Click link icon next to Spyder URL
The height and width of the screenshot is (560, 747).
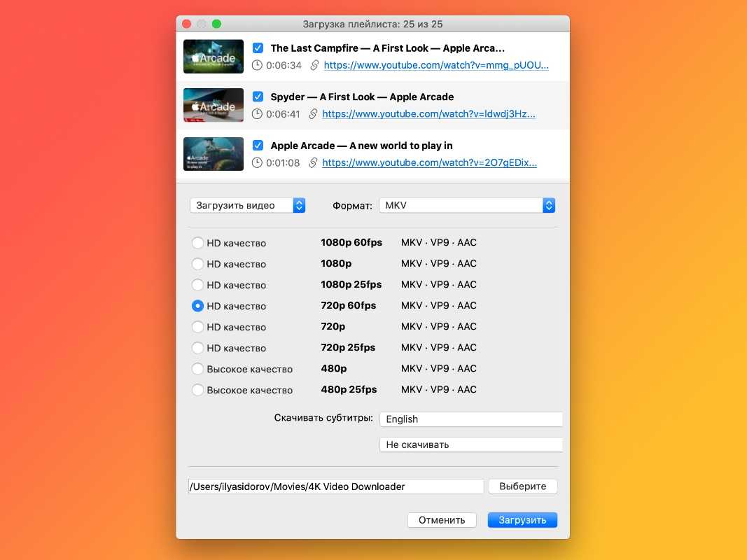(x=314, y=114)
